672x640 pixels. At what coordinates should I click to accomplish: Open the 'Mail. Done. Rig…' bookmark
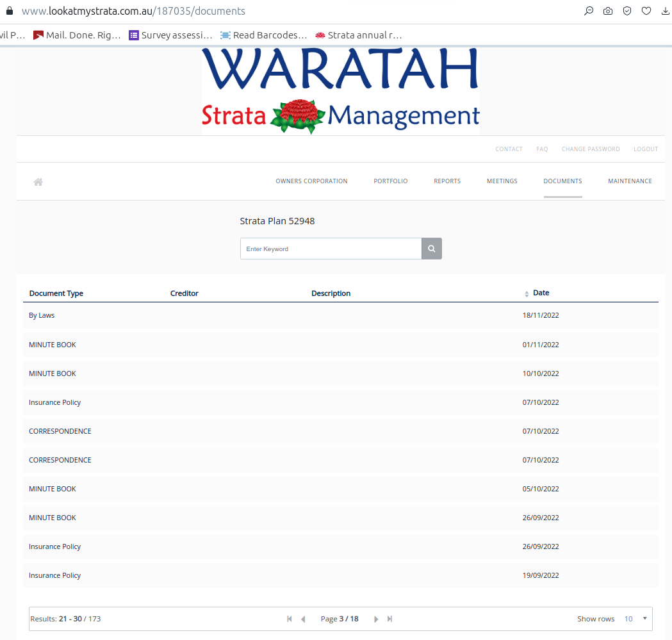click(77, 35)
